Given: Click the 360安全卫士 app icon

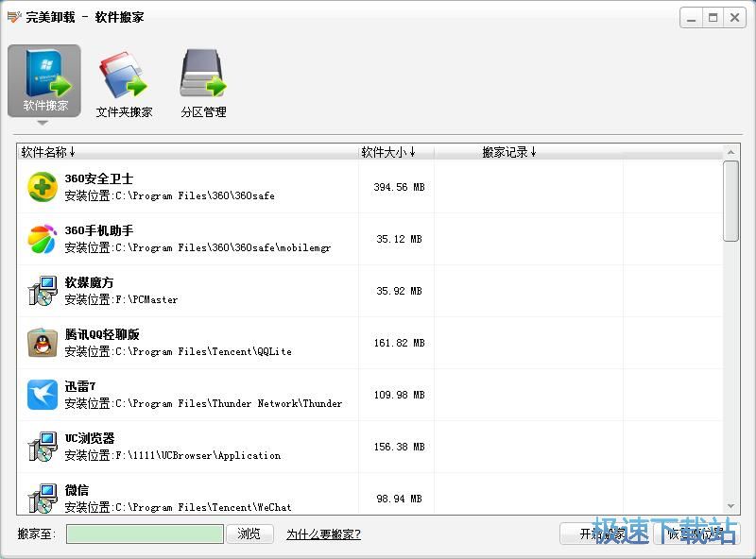Looking at the screenshot, I should coord(43,187).
